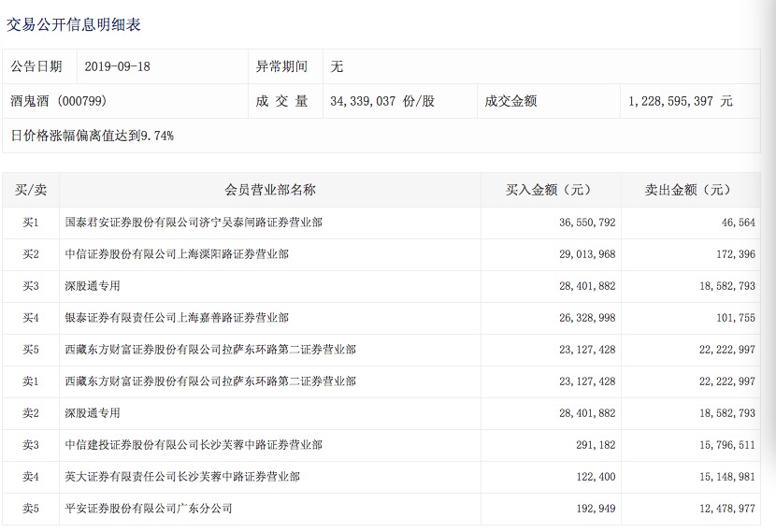Screen dimensions: 776x532
Task: Select 银泰证券上海嘉善路证券营业部 row name
Action: [176, 318]
